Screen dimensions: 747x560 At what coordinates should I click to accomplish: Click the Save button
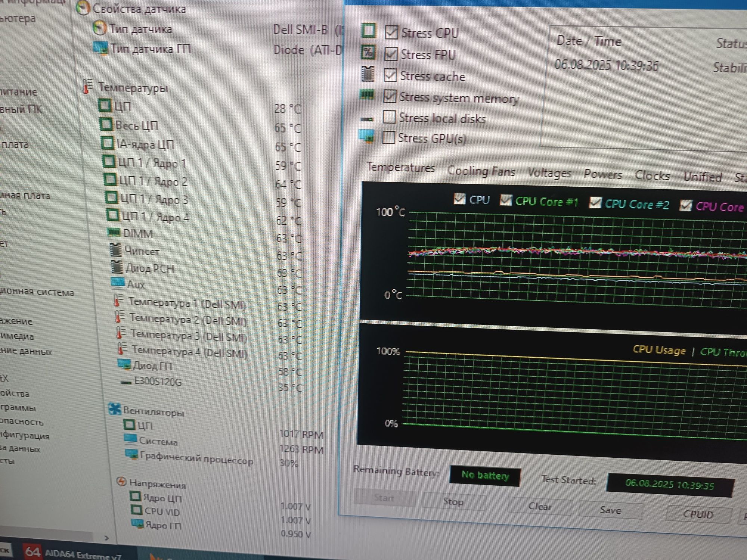(x=610, y=510)
